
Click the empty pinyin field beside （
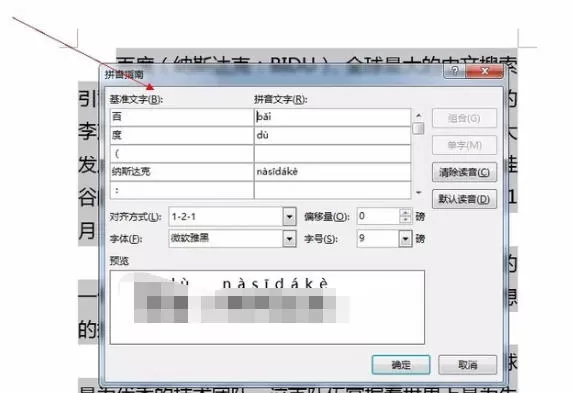[332, 154]
